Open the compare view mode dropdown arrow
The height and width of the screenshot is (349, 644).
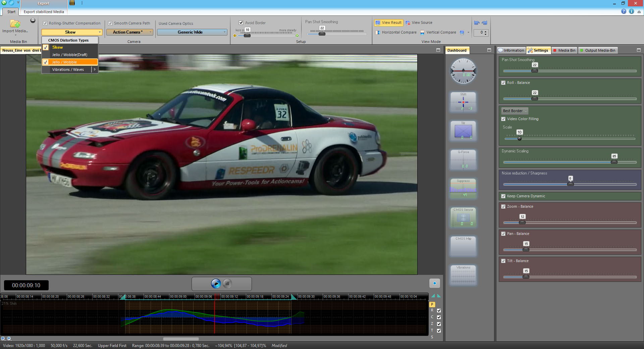[x=468, y=32]
